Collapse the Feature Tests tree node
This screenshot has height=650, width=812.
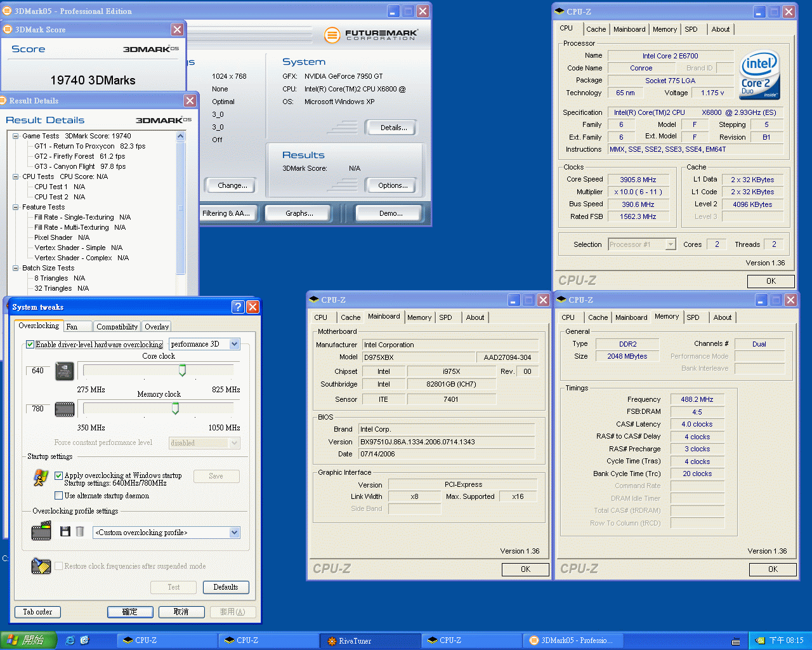[16, 207]
